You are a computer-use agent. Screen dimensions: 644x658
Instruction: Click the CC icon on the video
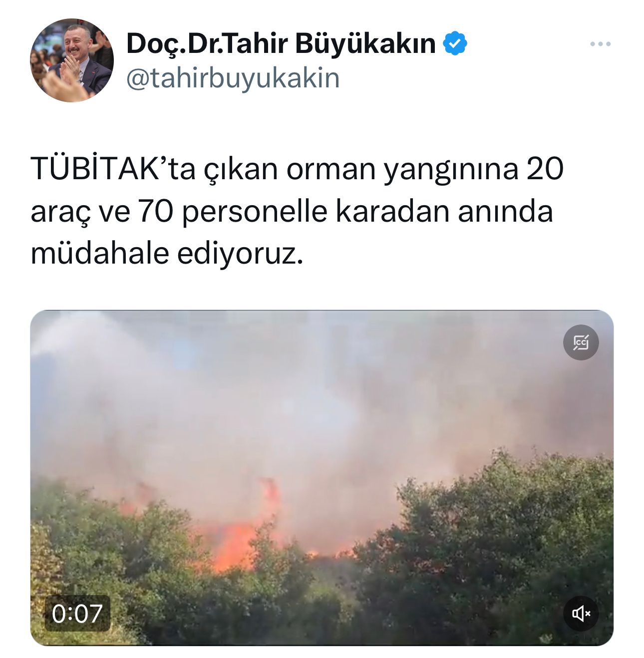pos(581,342)
